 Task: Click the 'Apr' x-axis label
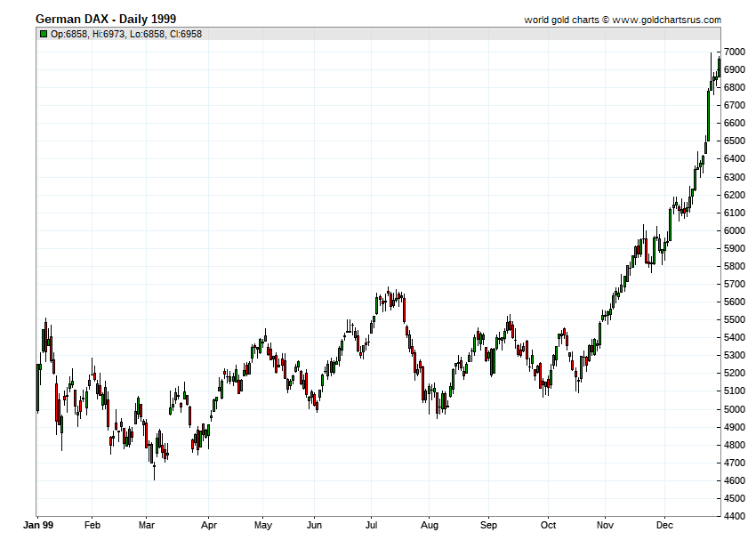pyautogui.click(x=209, y=527)
